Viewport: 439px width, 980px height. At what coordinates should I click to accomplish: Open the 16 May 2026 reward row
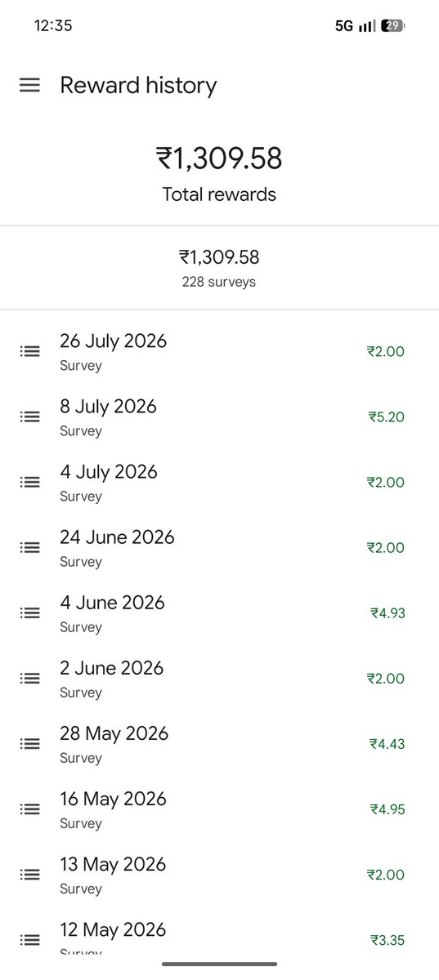(x=219, y=808)
